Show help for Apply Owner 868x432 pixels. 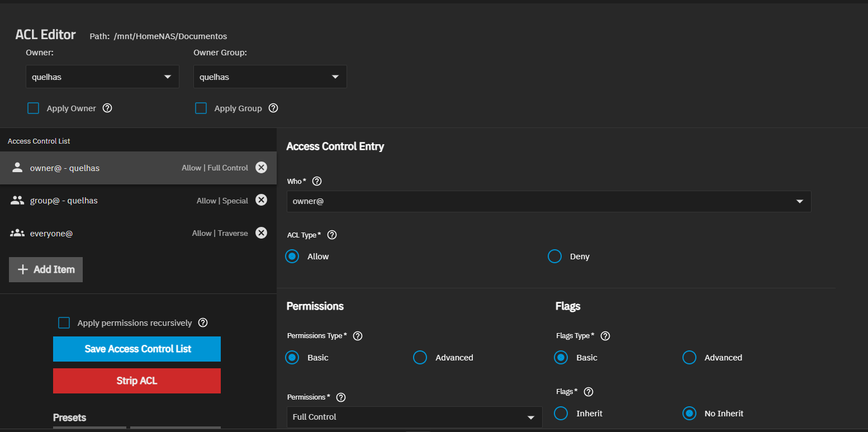(107, 108)
